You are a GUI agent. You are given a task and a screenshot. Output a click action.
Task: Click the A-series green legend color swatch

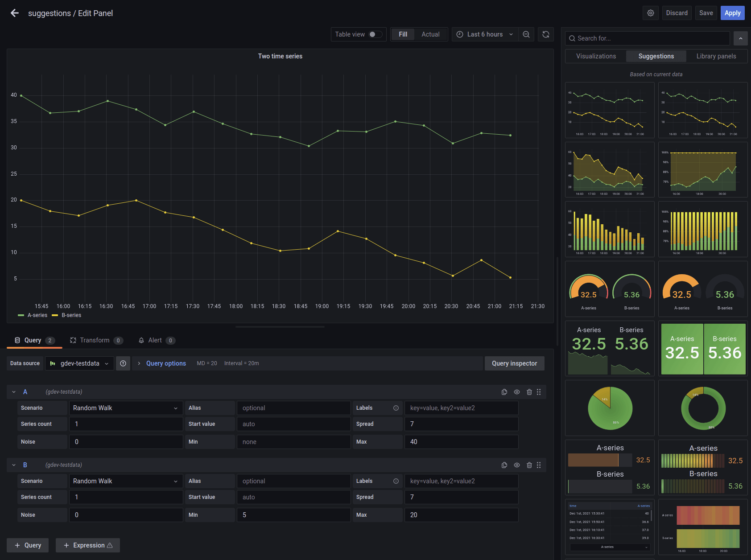(21, 315)
